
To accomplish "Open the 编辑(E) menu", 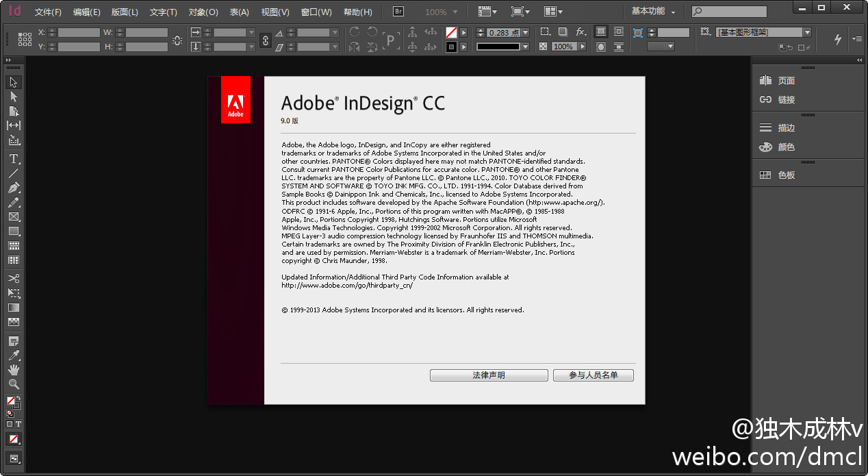I will [x=86, y=12].
